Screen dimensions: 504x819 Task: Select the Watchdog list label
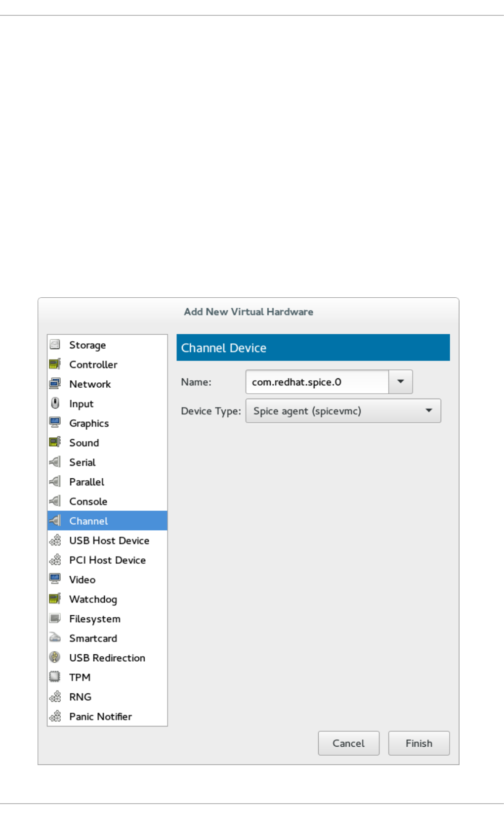click(x=93, y=599)
